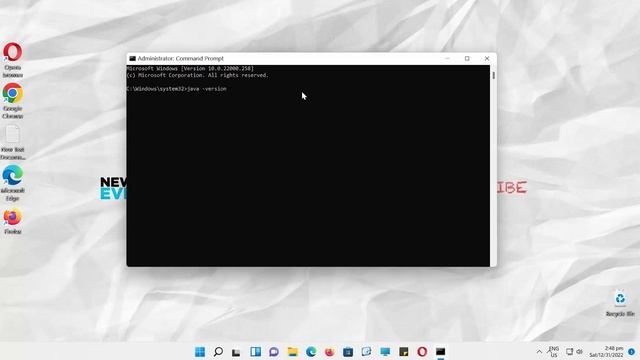Open the Recycle Bin on the desktop

[620, 303]
